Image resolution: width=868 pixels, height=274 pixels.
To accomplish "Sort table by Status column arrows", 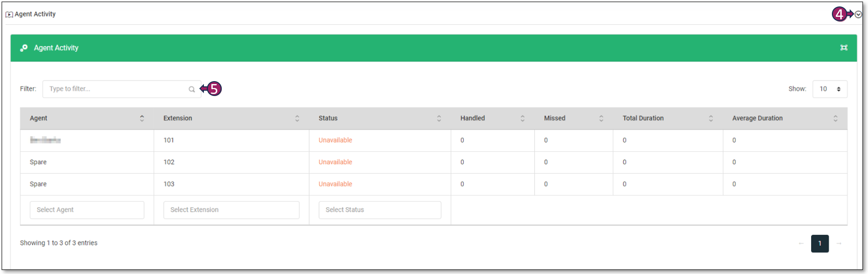I will pos(439,118).
